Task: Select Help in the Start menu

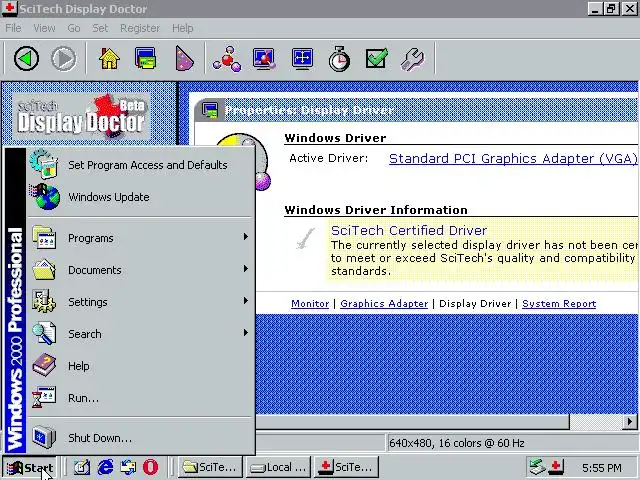Action: click(x=140, y=366)
